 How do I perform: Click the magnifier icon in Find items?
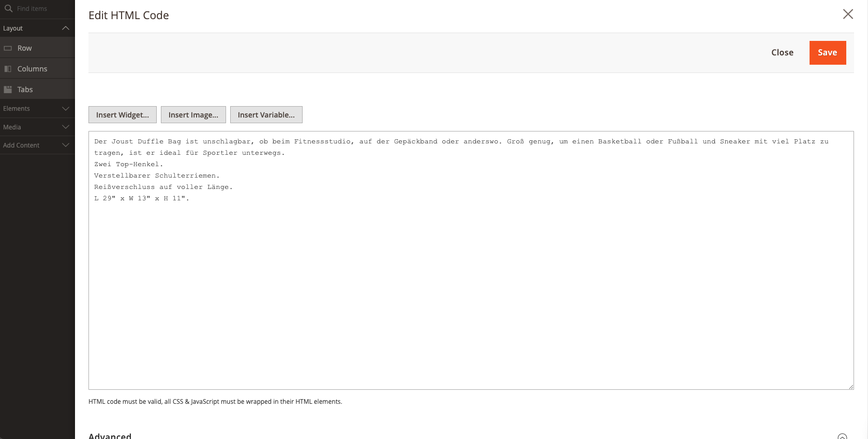coord(8,8)
